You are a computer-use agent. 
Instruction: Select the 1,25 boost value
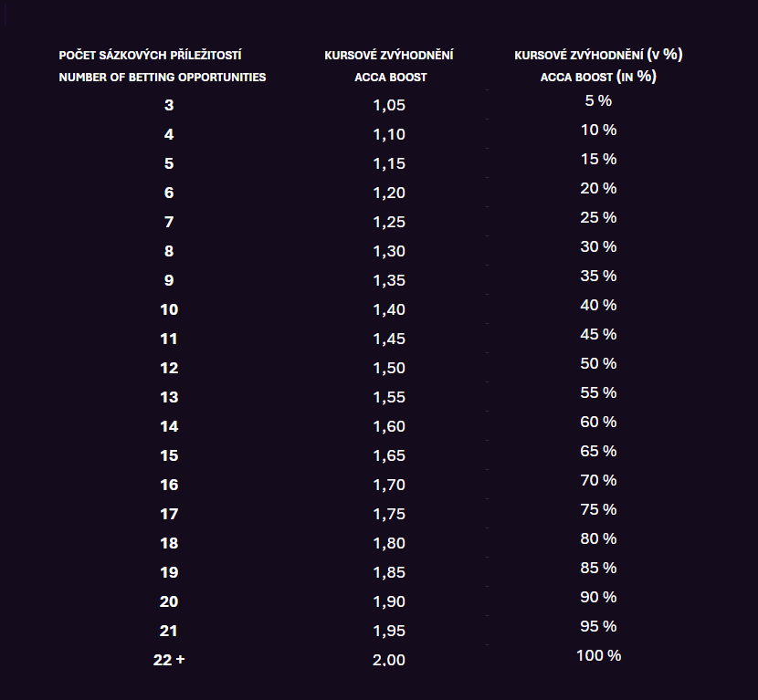tap(389, 222)
